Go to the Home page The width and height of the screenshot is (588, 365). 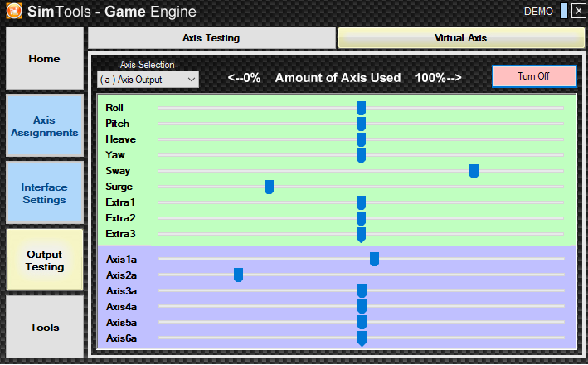point(45,59)
